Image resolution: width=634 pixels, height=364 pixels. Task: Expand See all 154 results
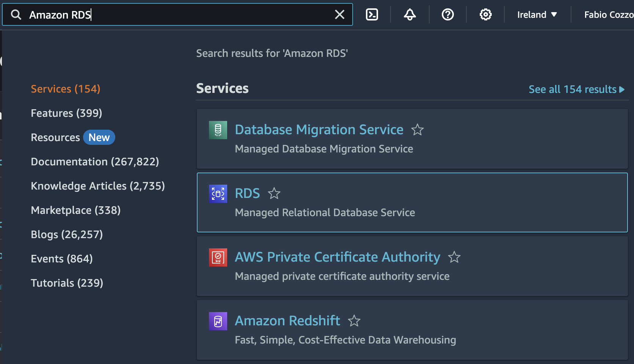click(x=576, y=89)
